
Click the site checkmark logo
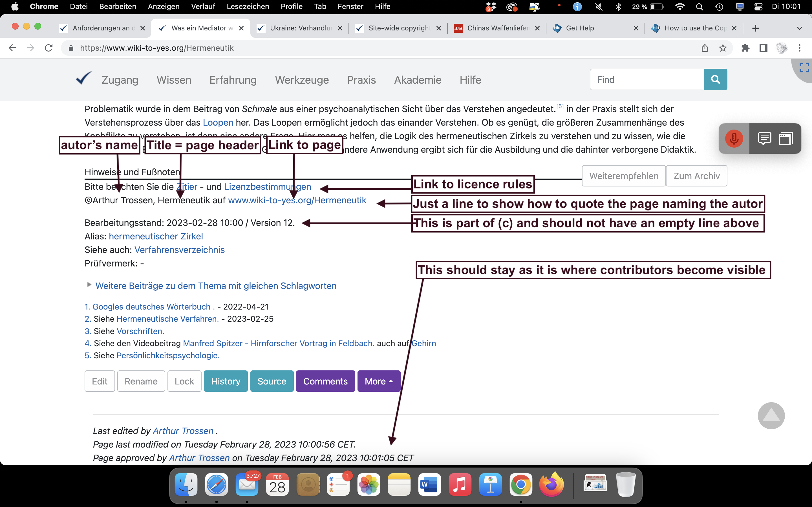pos(83,78)
